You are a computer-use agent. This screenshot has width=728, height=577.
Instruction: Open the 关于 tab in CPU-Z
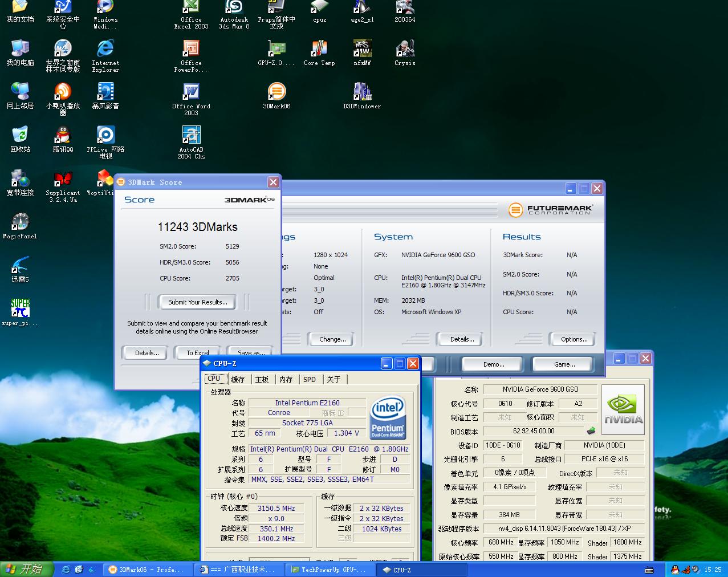coord(334,379)
